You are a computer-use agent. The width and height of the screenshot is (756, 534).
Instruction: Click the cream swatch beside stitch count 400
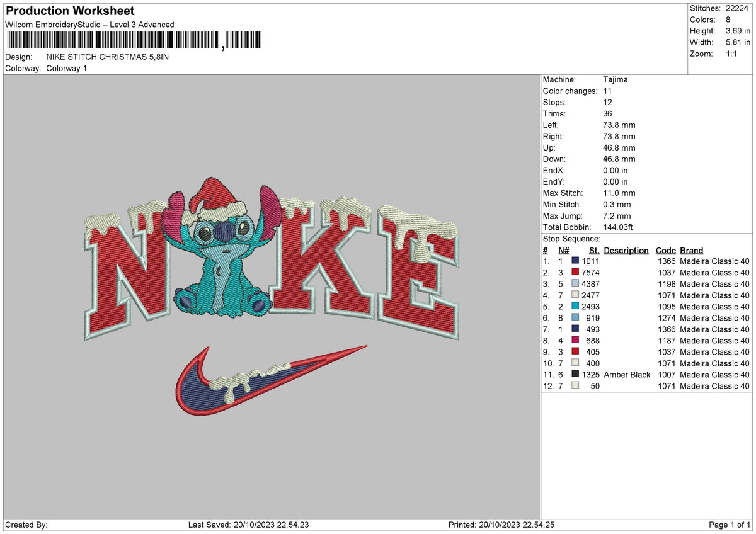(x=575, y=363)
